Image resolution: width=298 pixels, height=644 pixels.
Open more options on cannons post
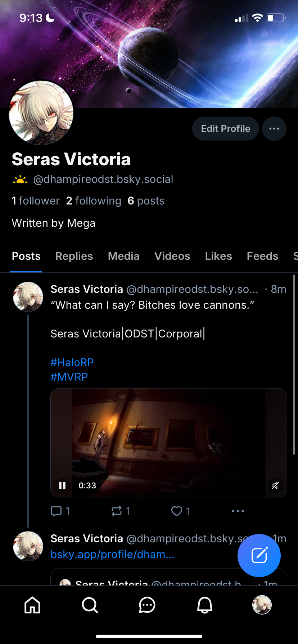[238, 511]
